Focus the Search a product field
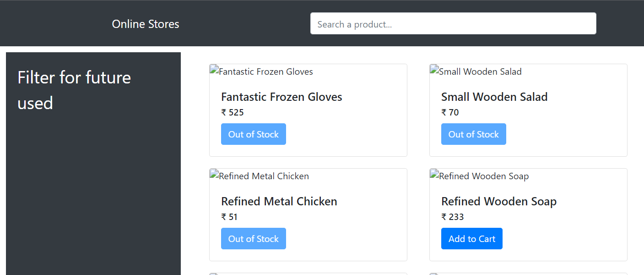This screenshot has width=644, height=275. tap(453, 24)
